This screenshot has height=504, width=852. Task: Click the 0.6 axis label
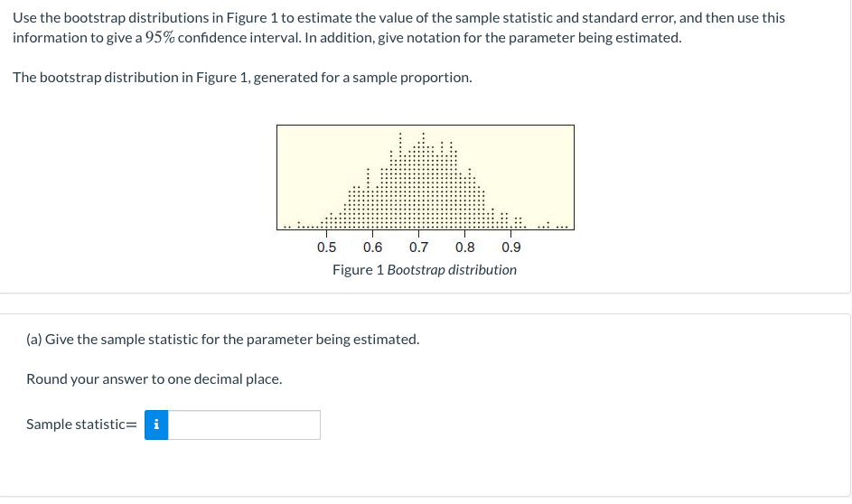(372, 247)
